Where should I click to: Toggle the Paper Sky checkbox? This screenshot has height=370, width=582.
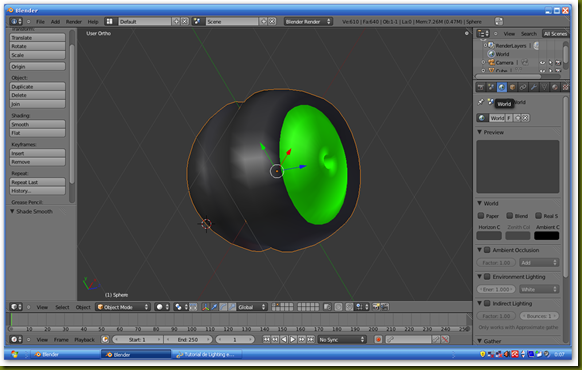pos(481,216)
